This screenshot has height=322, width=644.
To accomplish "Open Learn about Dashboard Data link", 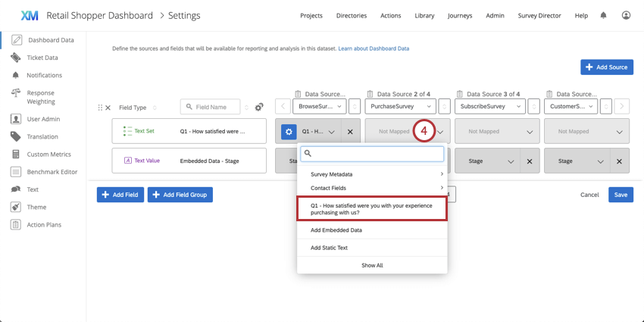I will click(374, 48).
